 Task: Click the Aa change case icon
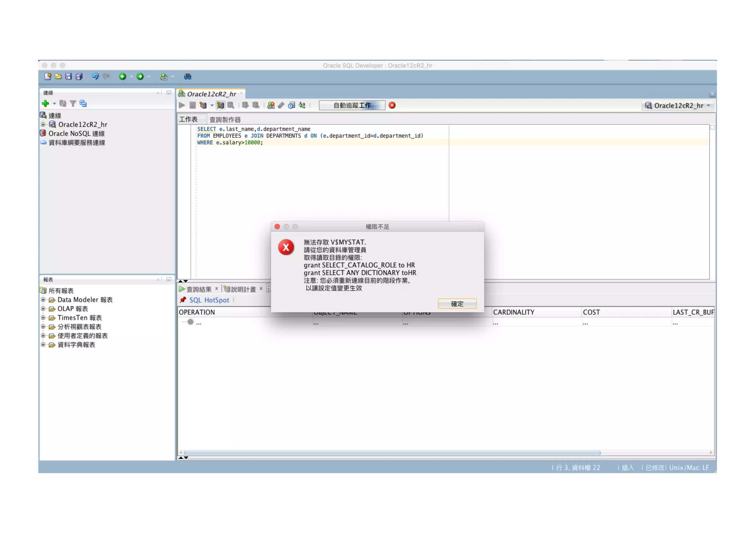click(302, 105)
